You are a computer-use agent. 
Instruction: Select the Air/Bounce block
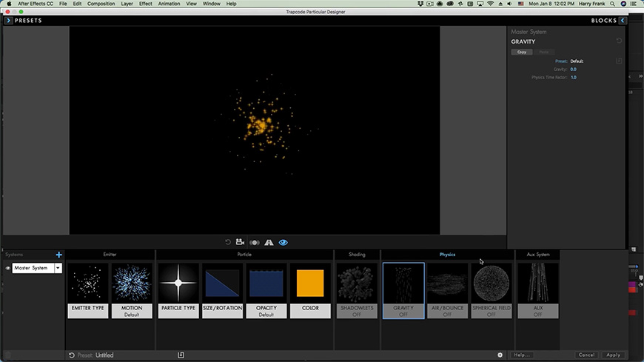click(447, 290)
